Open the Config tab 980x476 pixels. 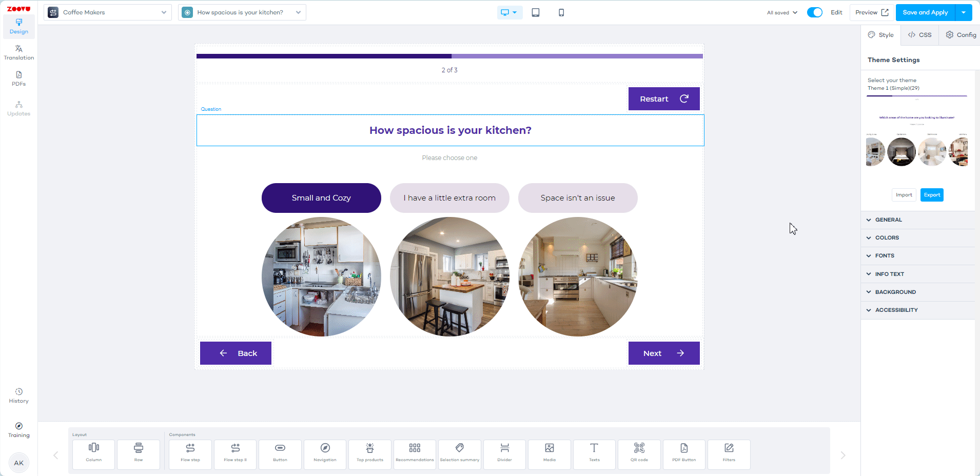click(x=961, y=35)
